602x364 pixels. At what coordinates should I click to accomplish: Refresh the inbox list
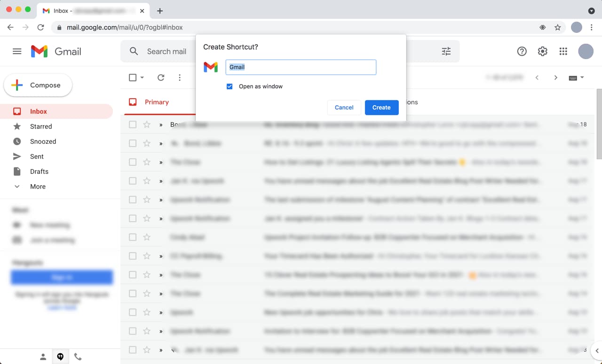click(x=161, y=77)
